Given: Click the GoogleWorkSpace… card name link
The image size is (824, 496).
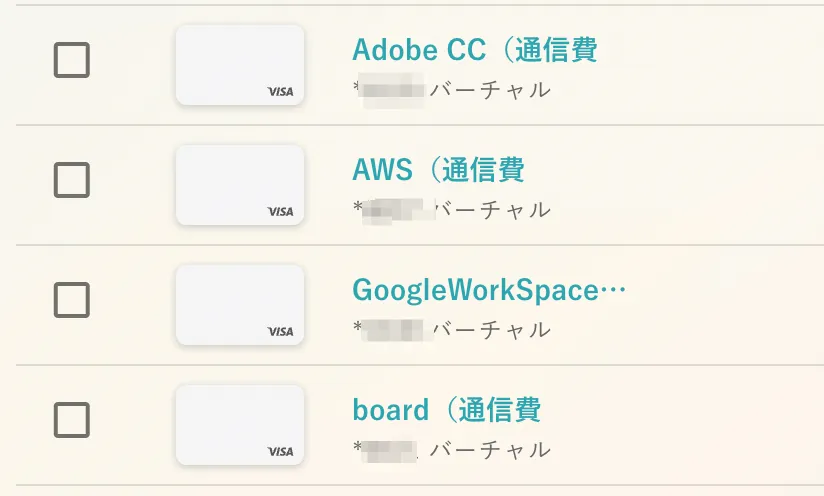Looking at the screenshot, I should [x=489, y=290].
